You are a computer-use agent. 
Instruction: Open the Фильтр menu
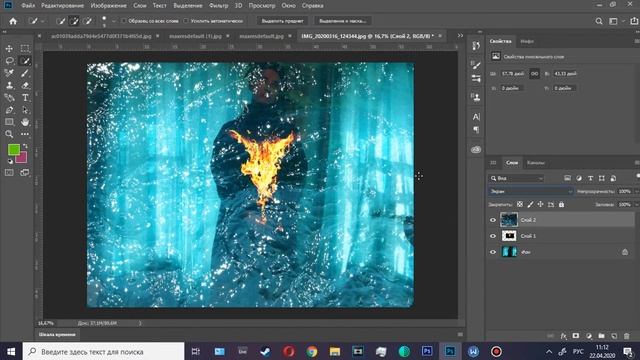coord(219,6)
